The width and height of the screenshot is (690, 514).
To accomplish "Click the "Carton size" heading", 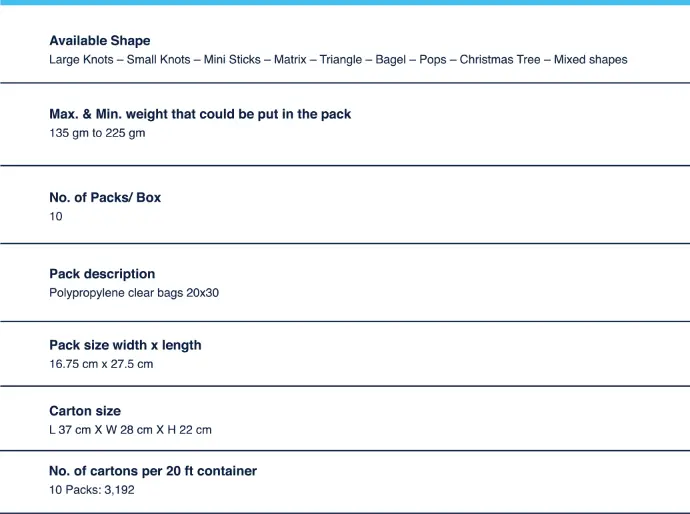I will (x=85, y=411).
